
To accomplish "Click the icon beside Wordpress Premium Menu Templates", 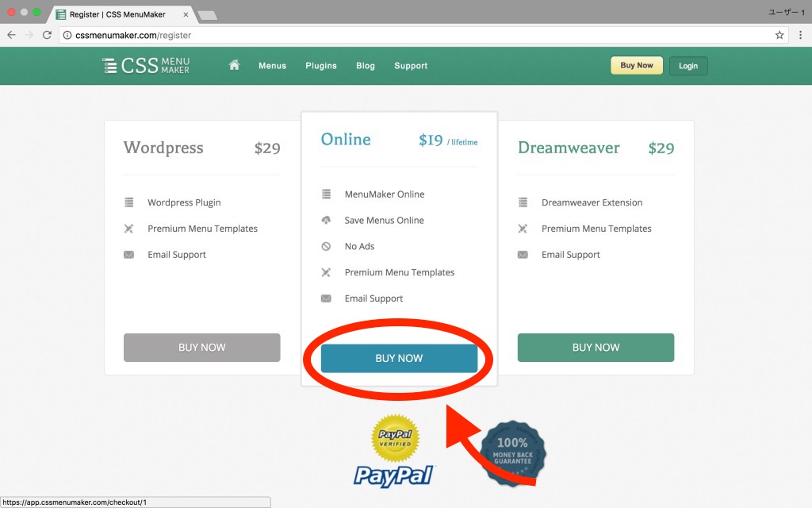I will coord(129,228).
